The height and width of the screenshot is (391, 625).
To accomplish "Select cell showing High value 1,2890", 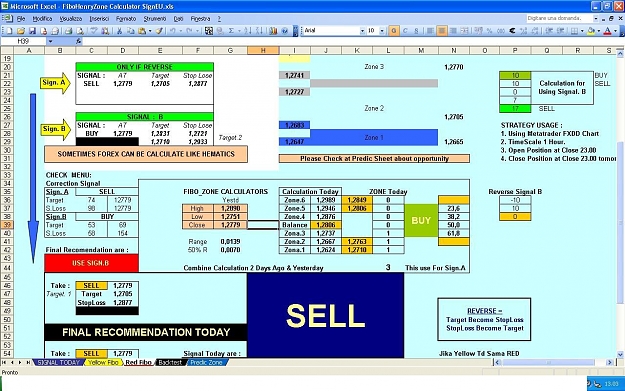I will point(230,208).
